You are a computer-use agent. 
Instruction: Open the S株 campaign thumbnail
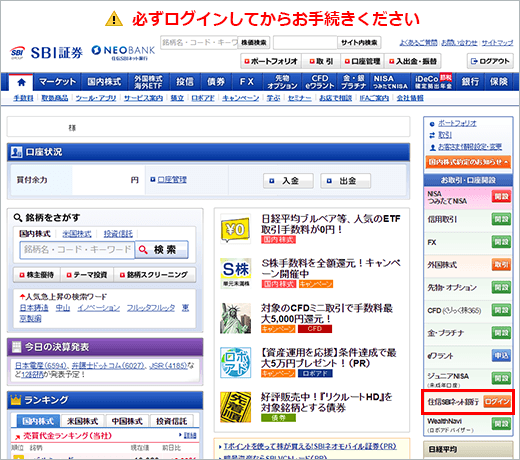(x=235, y=273)
